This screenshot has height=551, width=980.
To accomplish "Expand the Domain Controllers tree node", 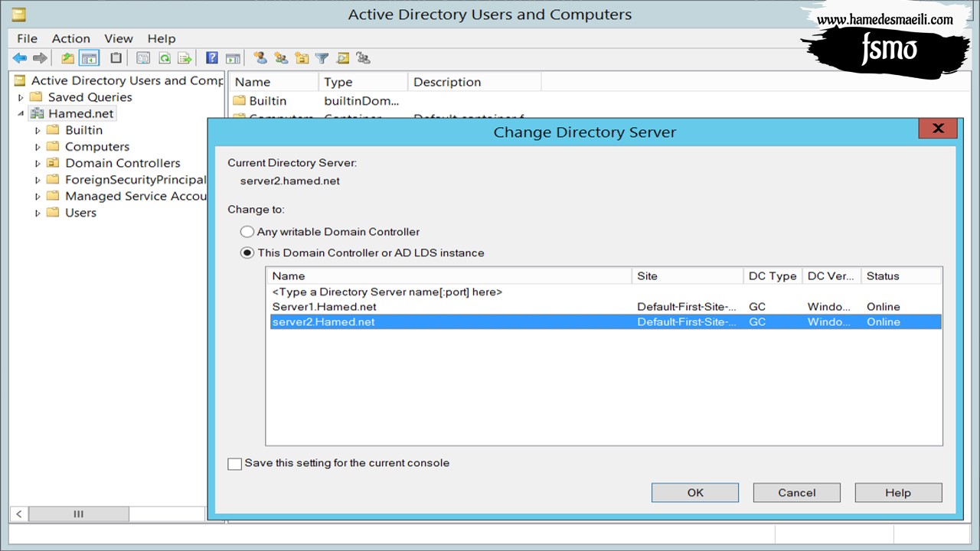I will 38,163.
